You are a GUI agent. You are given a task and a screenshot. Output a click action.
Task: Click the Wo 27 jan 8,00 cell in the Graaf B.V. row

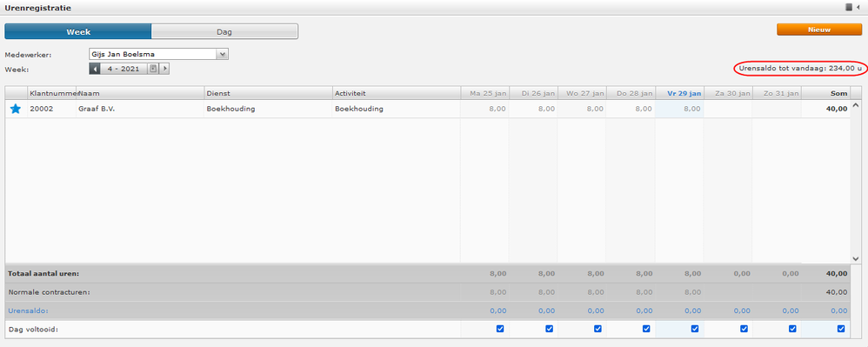583,109
